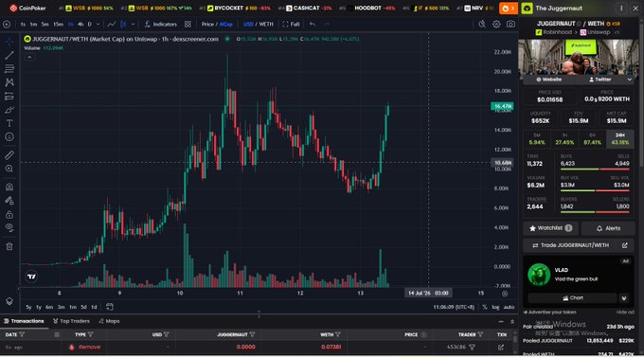The image size is (644, 357).
Task: Open chart settings gear
Action: [x=496, y=25]
